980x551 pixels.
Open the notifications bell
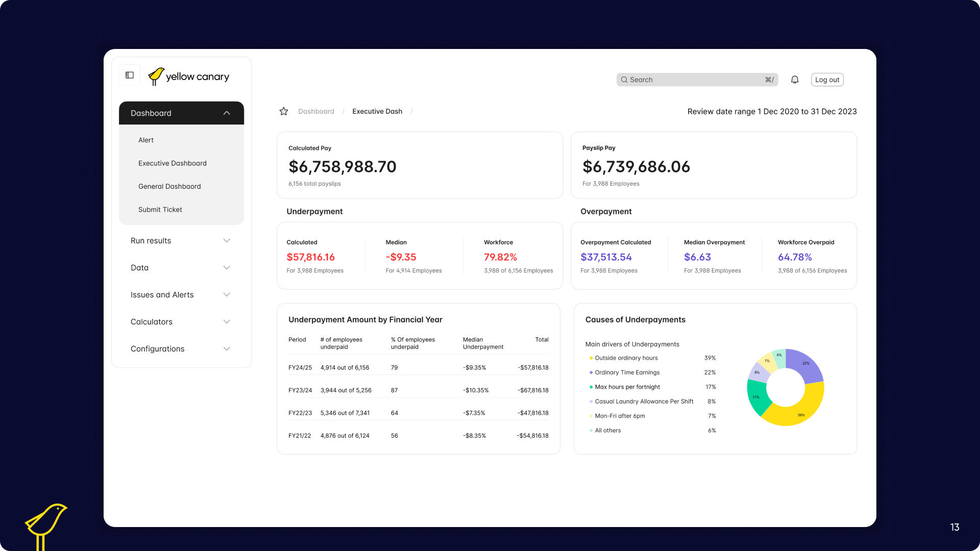tap(795, 80)
